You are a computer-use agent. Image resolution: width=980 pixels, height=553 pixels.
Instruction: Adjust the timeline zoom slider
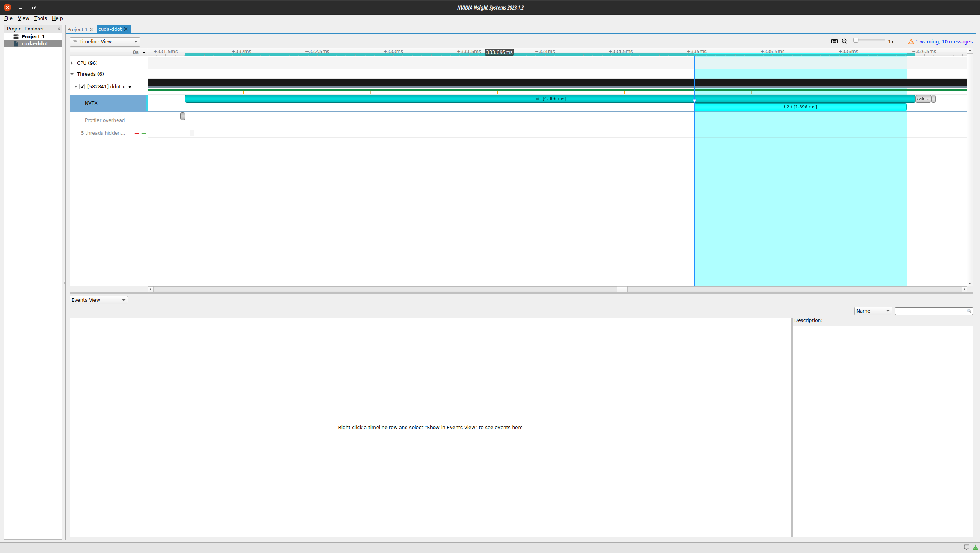869,40
